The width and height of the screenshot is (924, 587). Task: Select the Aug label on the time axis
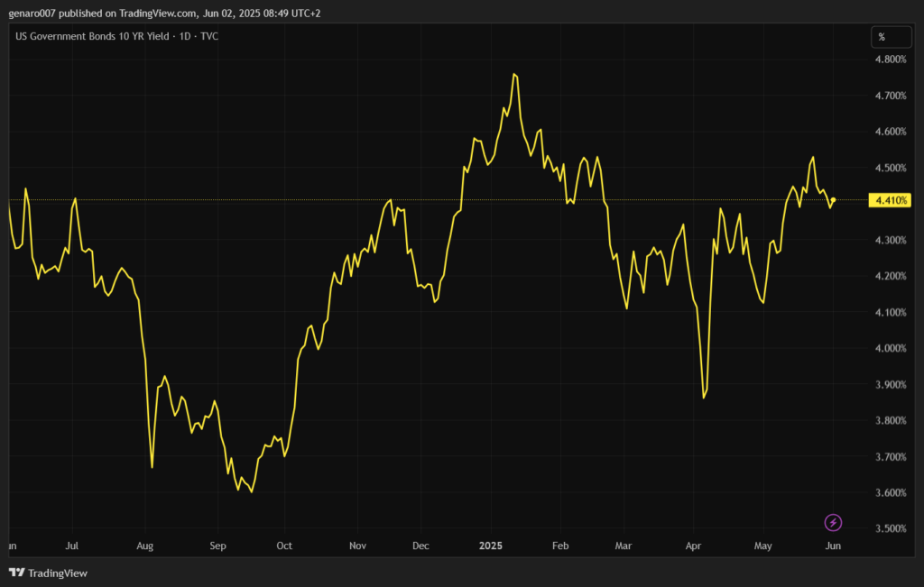tap(145, 546)
